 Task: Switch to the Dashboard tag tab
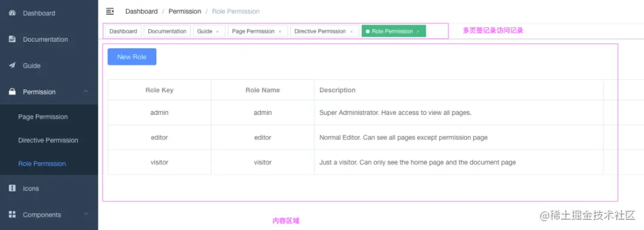point(123,31)
